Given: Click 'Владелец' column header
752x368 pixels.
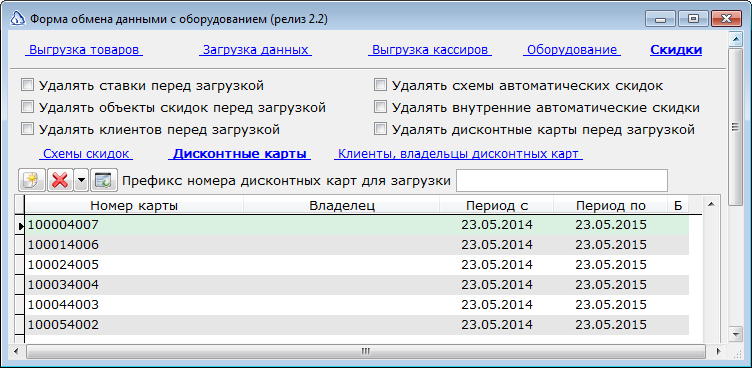Looking at the screenshot, I should (x=341, y=205).
